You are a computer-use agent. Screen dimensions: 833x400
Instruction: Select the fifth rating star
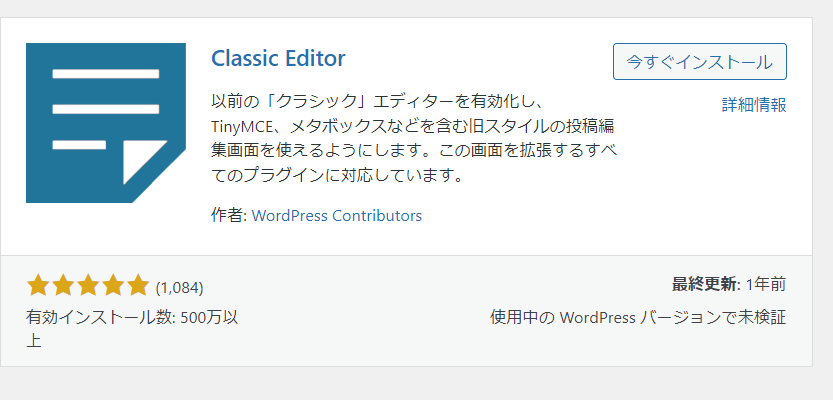[x=138, y=286]
